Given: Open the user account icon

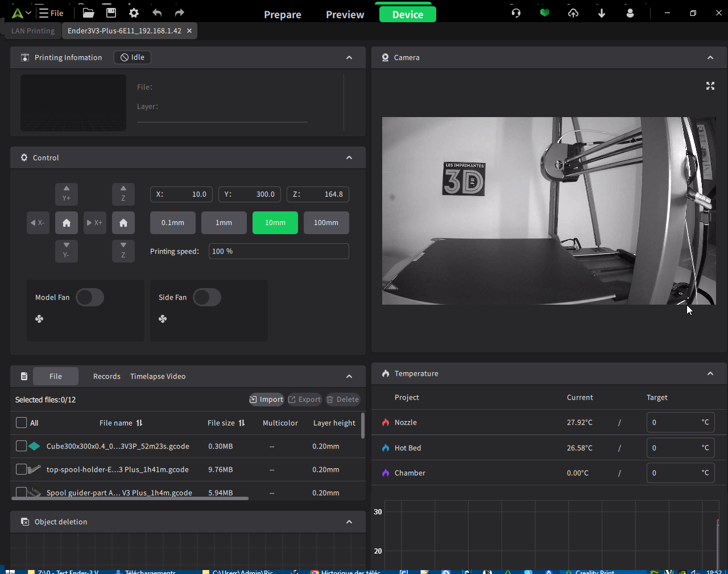Looking at the screenshot, I should pos(630,13).
